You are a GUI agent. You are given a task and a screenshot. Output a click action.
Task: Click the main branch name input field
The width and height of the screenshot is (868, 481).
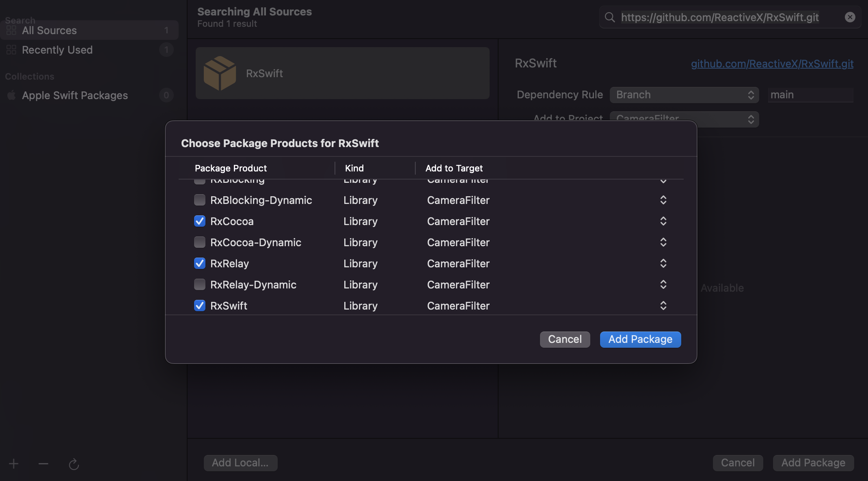point(810,95)
